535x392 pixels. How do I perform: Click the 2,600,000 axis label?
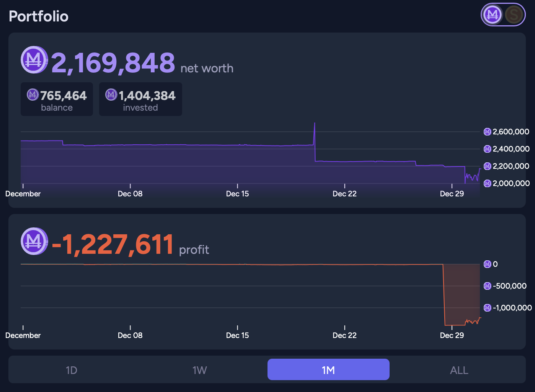tap(511, 132)
